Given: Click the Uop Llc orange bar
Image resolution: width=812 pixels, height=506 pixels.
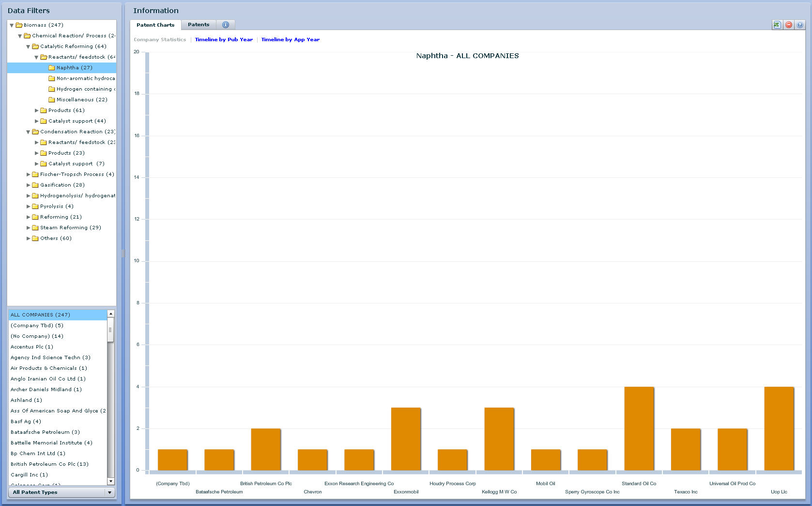Looking at the screenshot, I should coord(779,428).
